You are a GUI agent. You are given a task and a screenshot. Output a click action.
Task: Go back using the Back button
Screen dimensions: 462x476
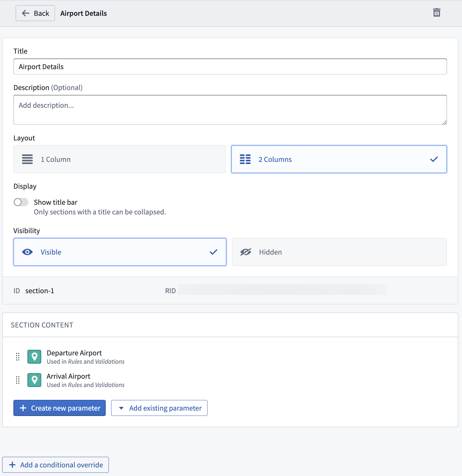pyautogui.click(x=35, y=13)
